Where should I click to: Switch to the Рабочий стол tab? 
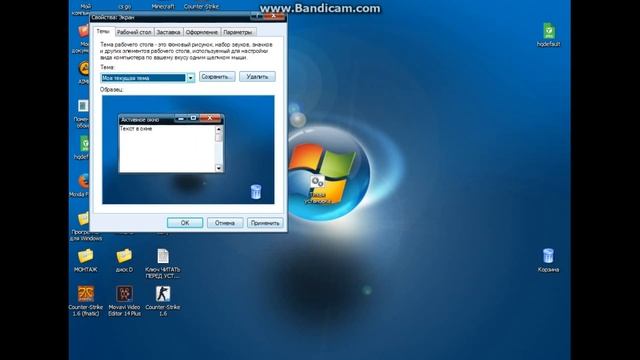134,32
